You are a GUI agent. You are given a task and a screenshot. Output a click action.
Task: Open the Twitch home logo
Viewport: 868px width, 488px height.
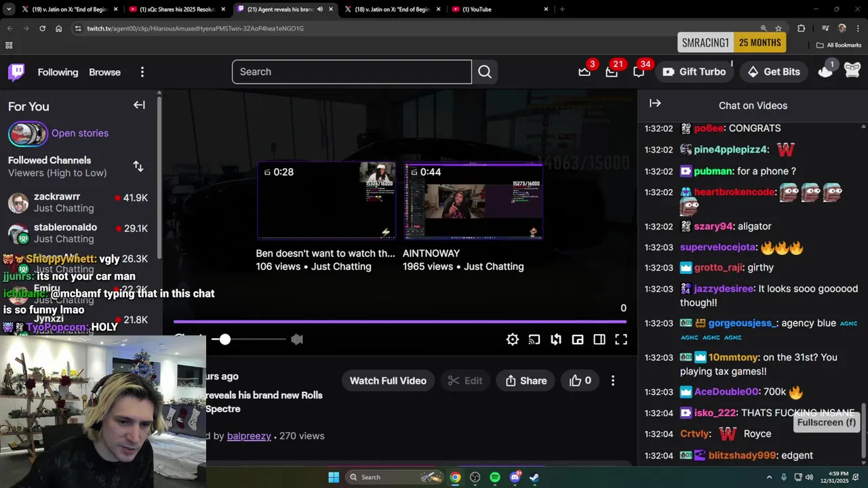tap(16, 72)
